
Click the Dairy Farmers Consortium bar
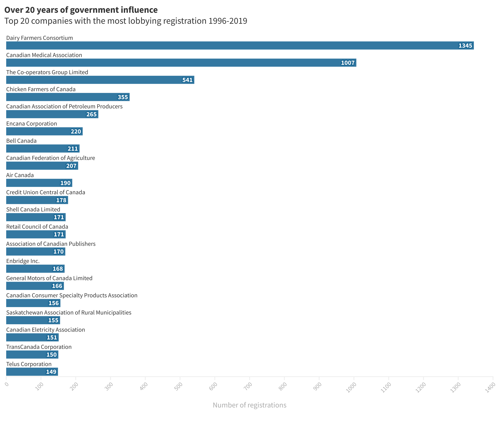[x=240, y=46]
